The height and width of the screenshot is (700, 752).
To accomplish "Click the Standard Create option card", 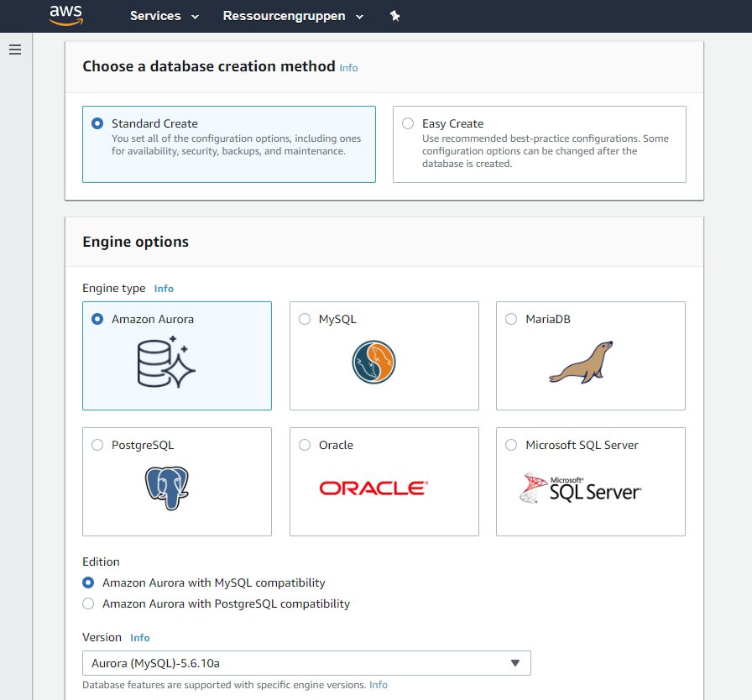I will coord(229,144).
